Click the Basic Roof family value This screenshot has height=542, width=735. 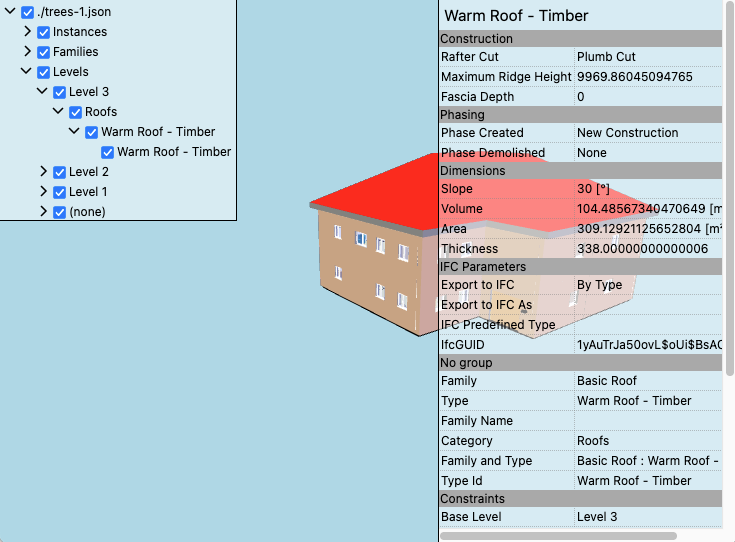click(607, 381)
